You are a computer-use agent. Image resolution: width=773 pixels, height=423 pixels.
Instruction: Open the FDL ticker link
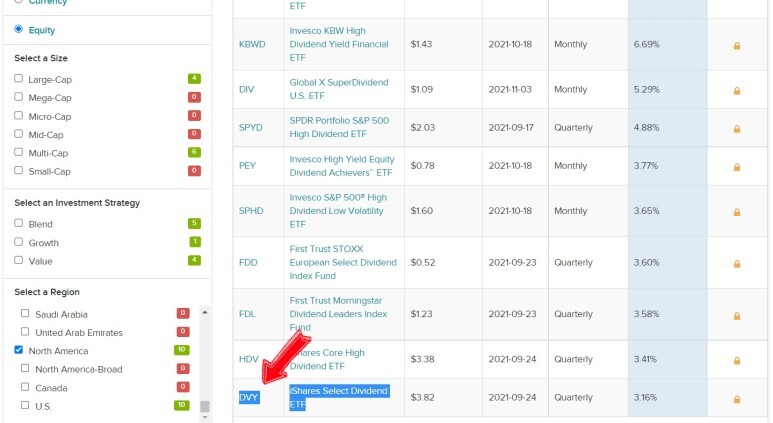tap(247, 315)
